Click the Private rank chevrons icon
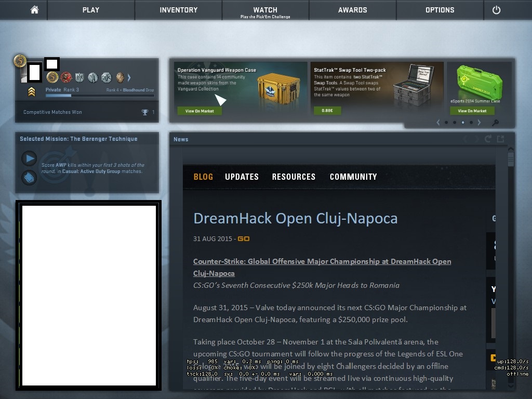Image resolution: width=532 pixels, height=399 pixels. click(32, 91)
